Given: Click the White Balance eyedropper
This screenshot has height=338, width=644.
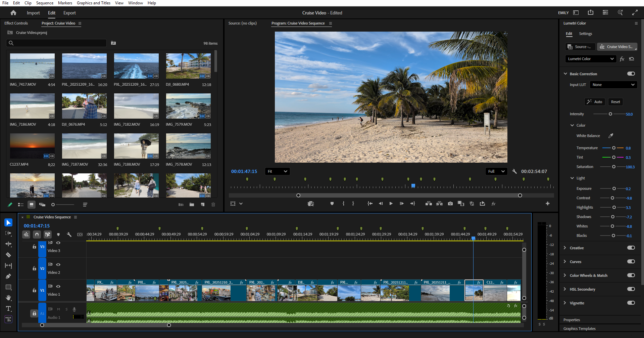Looking at the screenshot, I should pos(611,136).
